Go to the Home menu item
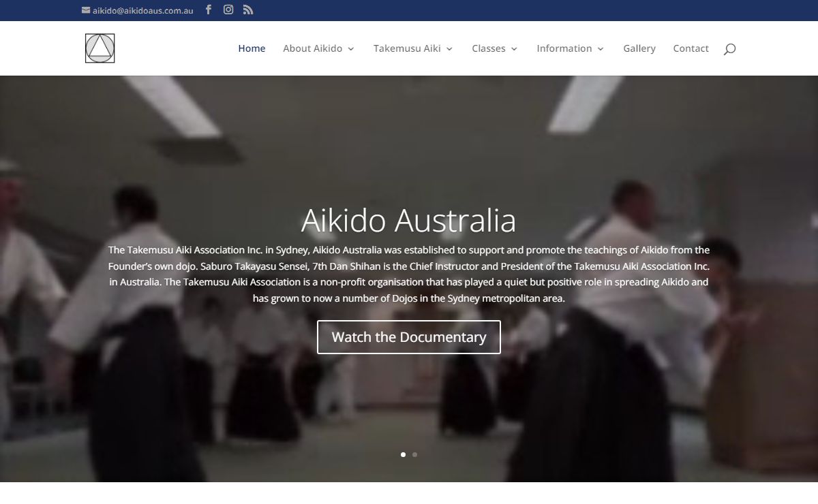The height and width of the screenshot is (504, 818). [252, 48]
